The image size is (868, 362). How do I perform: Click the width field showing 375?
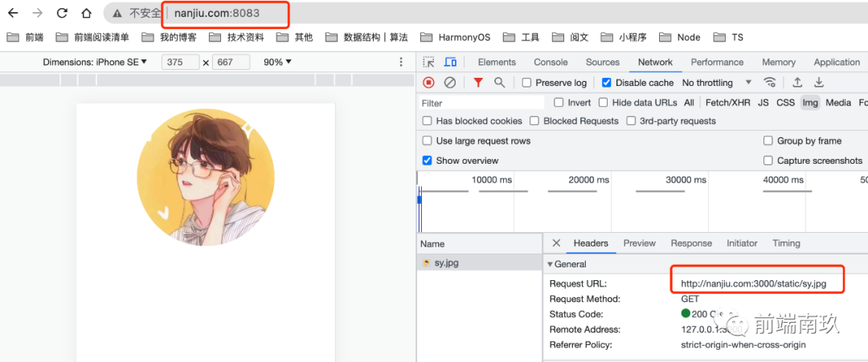(x=180, y=63)
